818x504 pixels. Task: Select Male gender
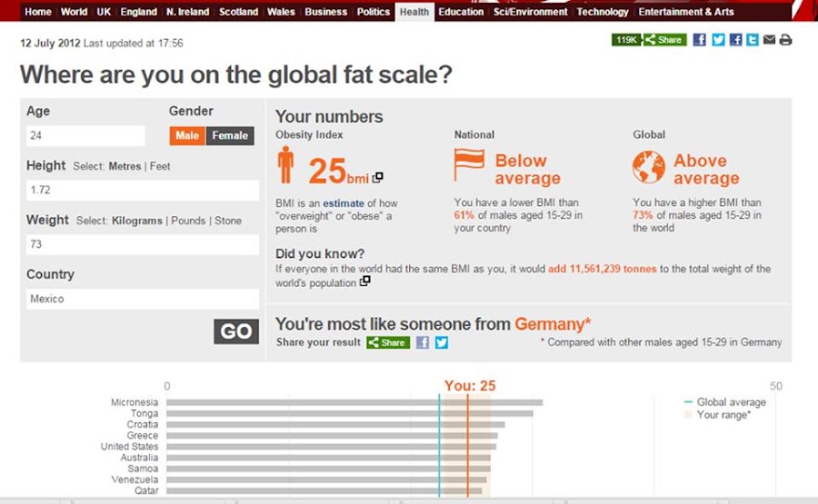[186, 135]
